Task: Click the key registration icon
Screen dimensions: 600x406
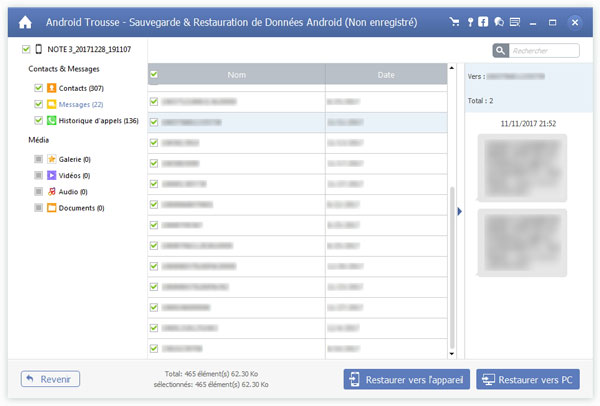Action: tap(470, 21)
